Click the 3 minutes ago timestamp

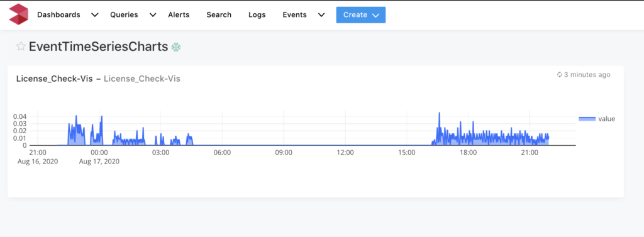click(587, 75)
